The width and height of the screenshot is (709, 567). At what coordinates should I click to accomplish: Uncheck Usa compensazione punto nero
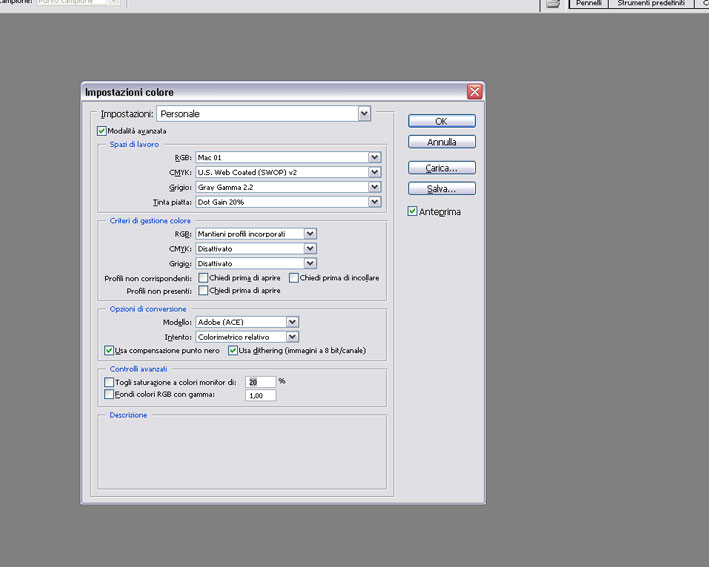110,350
